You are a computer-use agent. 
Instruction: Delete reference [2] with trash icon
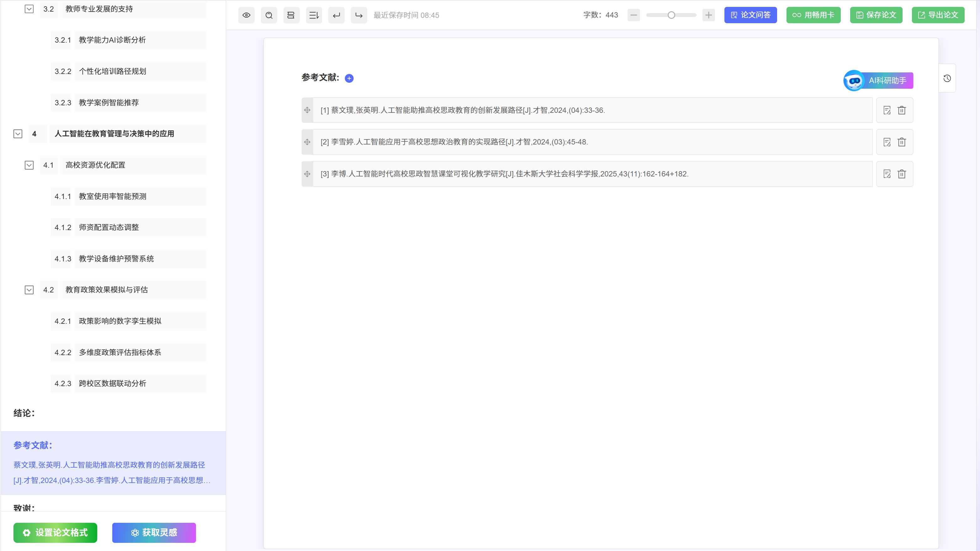point(902,142)
